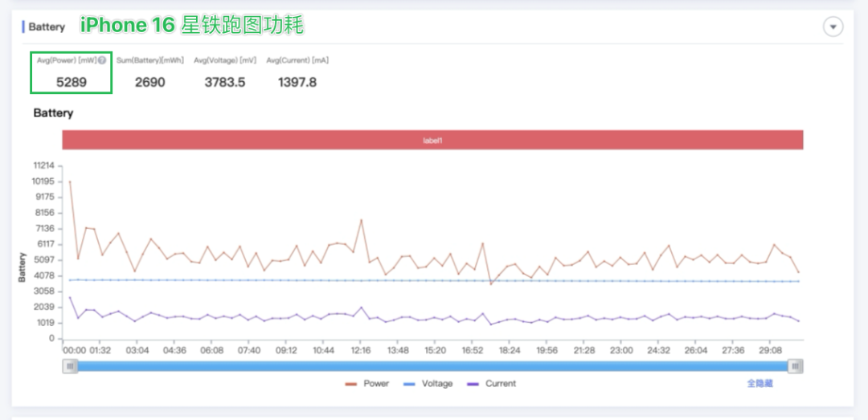Image resolution: width=868 pixels, height=420 pixels.
Task: Click the green iPhone 16 星铁跑图功耗 title
Action: coord(191,26)
